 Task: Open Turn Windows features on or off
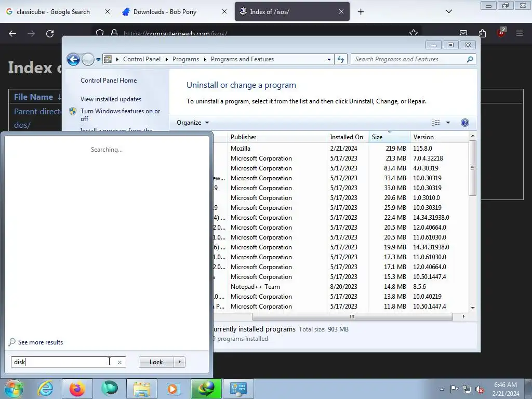[120, 115]
